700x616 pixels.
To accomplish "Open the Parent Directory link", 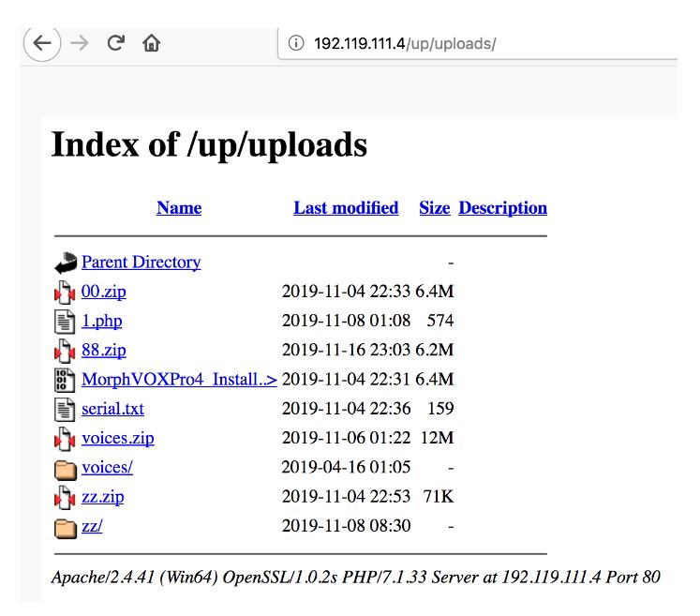I will tap(141, 263).
